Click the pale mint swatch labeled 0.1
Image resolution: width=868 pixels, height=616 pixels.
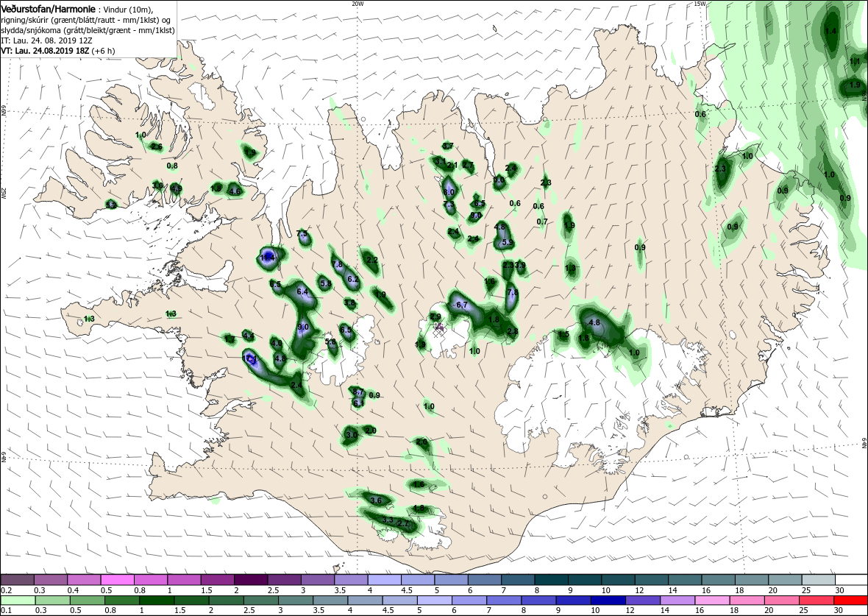click(x=17, y=601)
